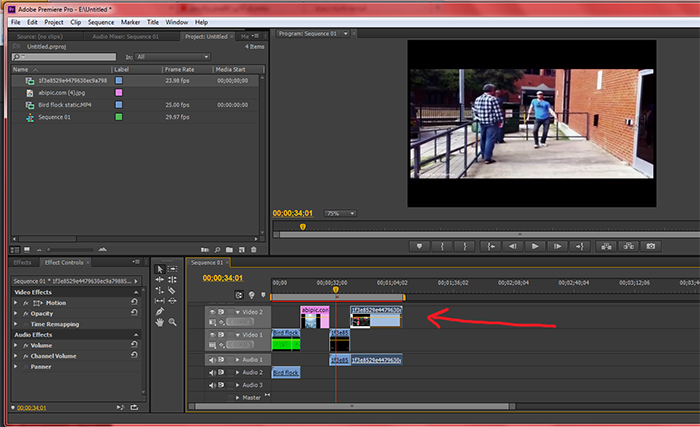Viewport: 700px width, 427px height.
Task: Click the Lift button in Program monitor
Action: tap(606, 246)
